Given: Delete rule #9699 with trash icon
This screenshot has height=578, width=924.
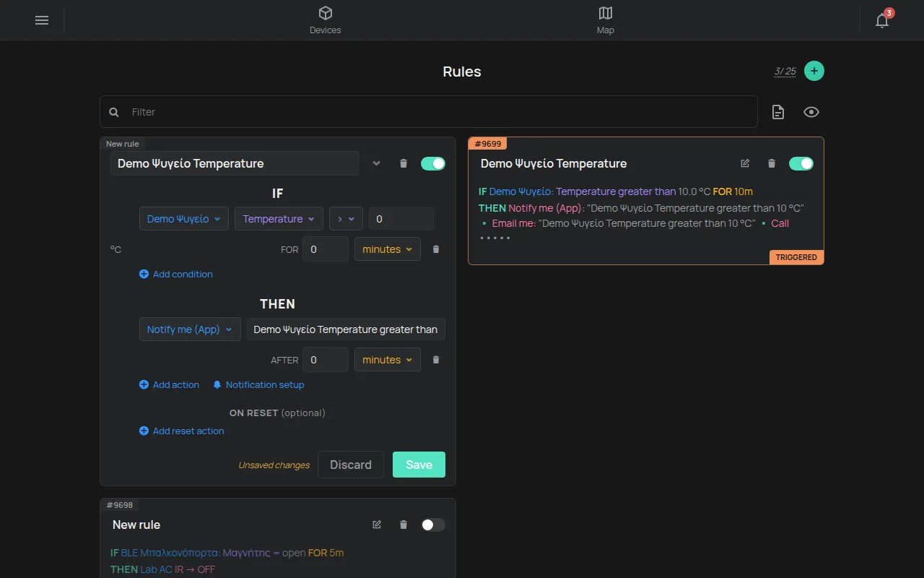Looking at the screenshot, I should (772, 163).
